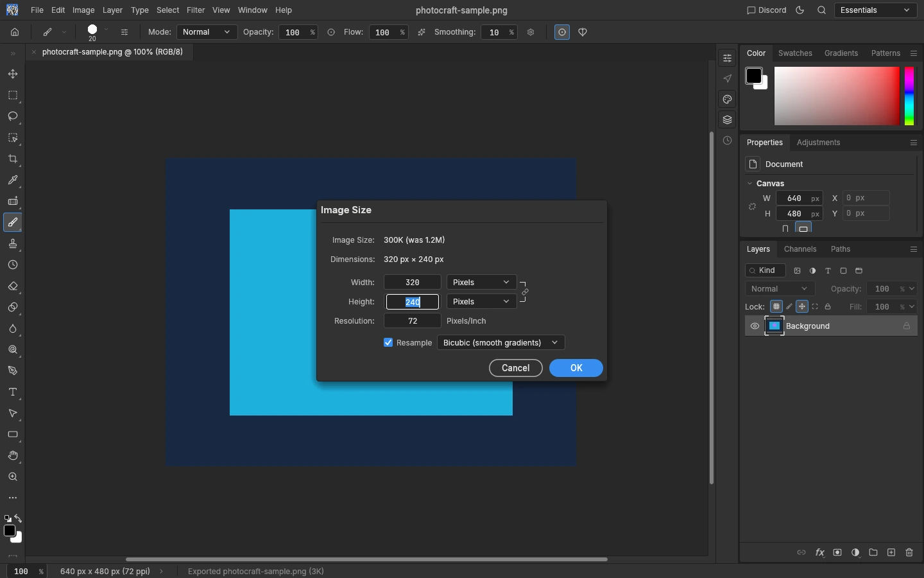Collapse the Canvas section

(x=749, y=184)
